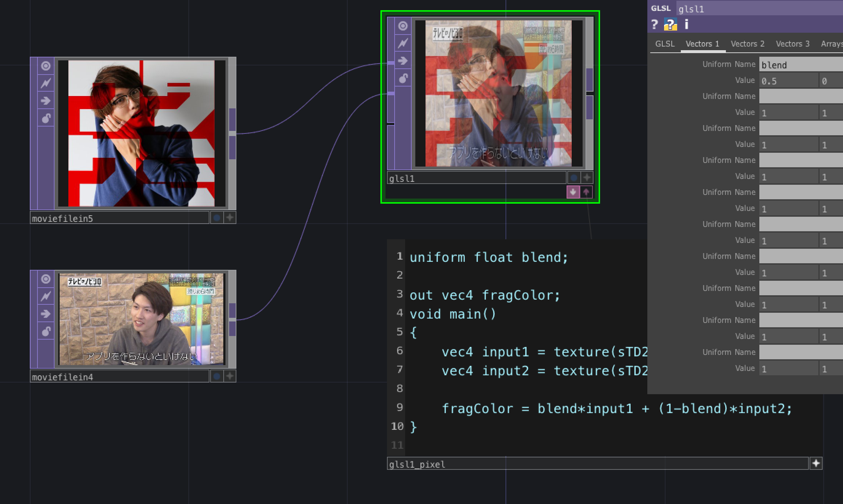Toggle the viewer active flag on the glsl1 node

pos(402,25)
